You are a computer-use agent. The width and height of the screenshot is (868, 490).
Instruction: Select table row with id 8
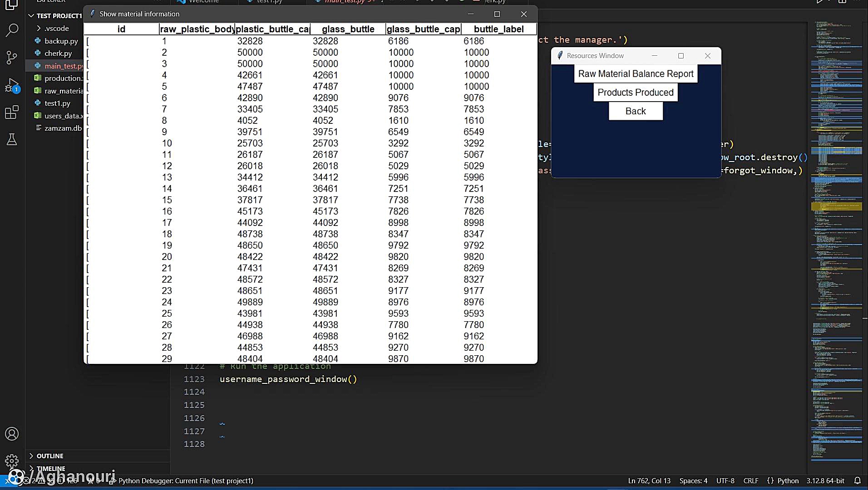[x=311, y=120]
